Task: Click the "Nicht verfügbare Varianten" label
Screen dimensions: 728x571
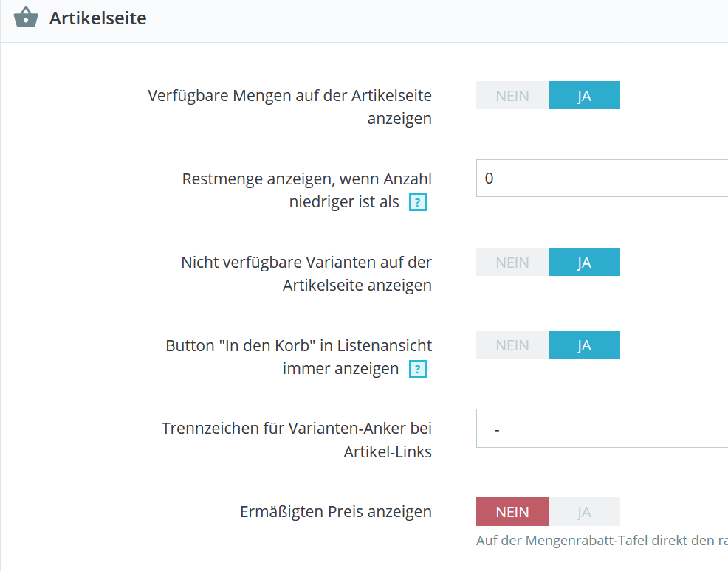Action: 306,263
